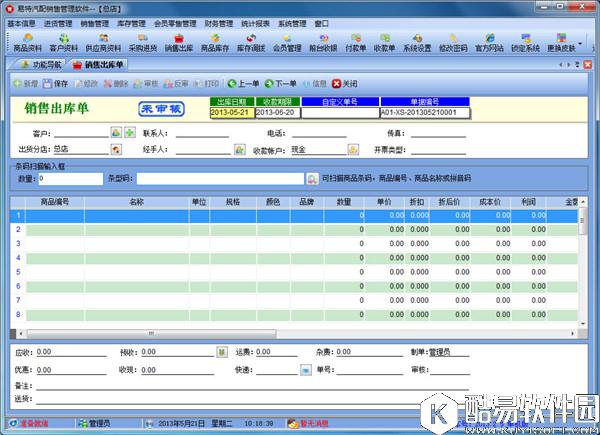This screenshot has width=600, height=435.
Task: Click the 审核 button
Action: [146, 83]
